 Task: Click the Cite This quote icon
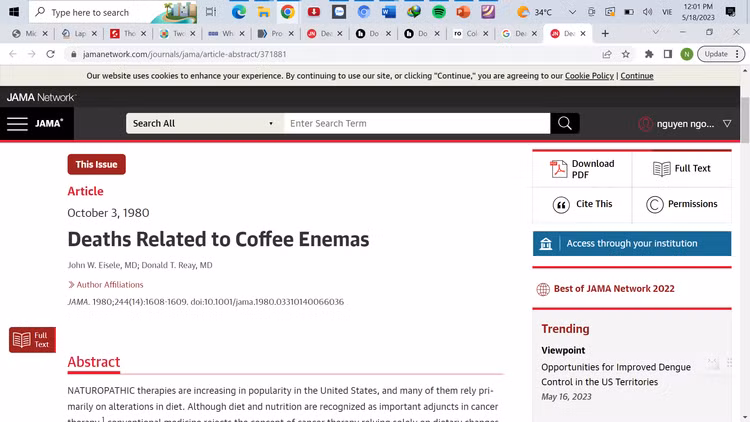click(x=562, y=204)
